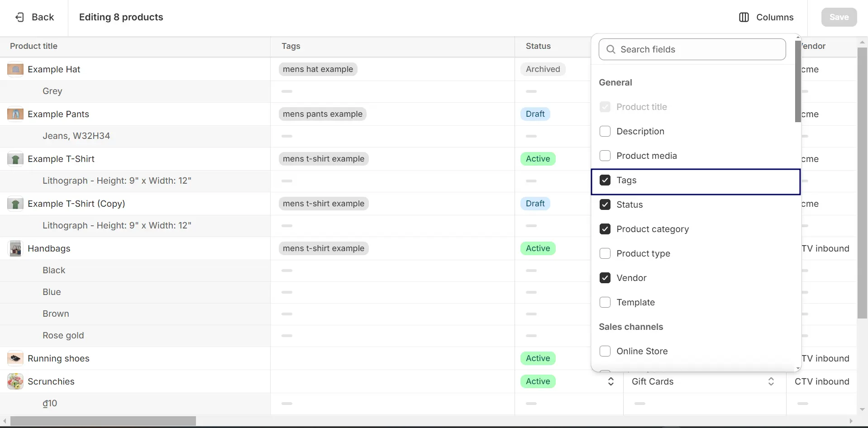The image size is (868, 428).
Task: Click the Scrunchies tags cell
Action: click(x=392, y=381)
